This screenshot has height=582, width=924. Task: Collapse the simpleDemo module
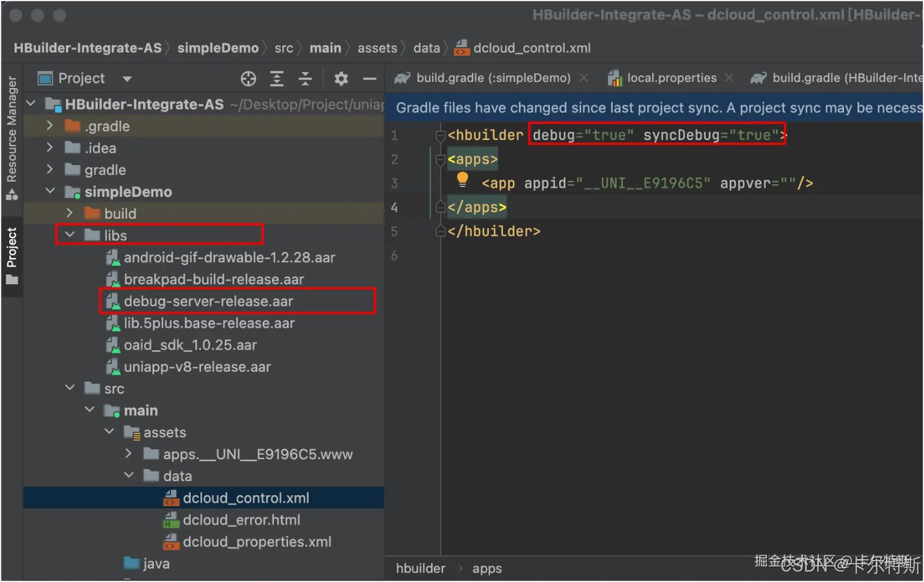point(50,191)
